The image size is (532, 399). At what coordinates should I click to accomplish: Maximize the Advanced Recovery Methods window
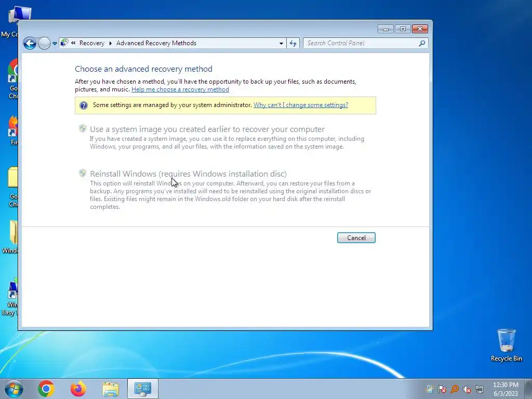(403, 29)
